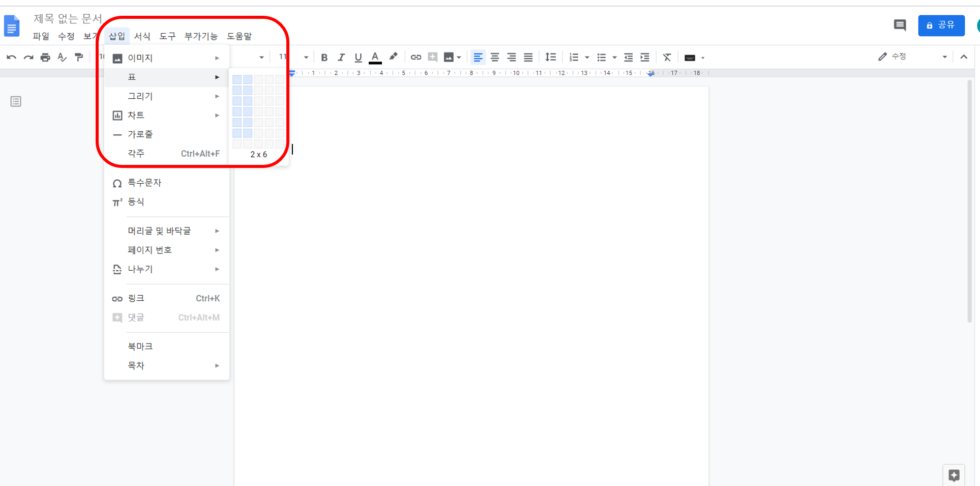Open line spacing options
This screenshot has height=486, width=980.
tap(551, 58)
